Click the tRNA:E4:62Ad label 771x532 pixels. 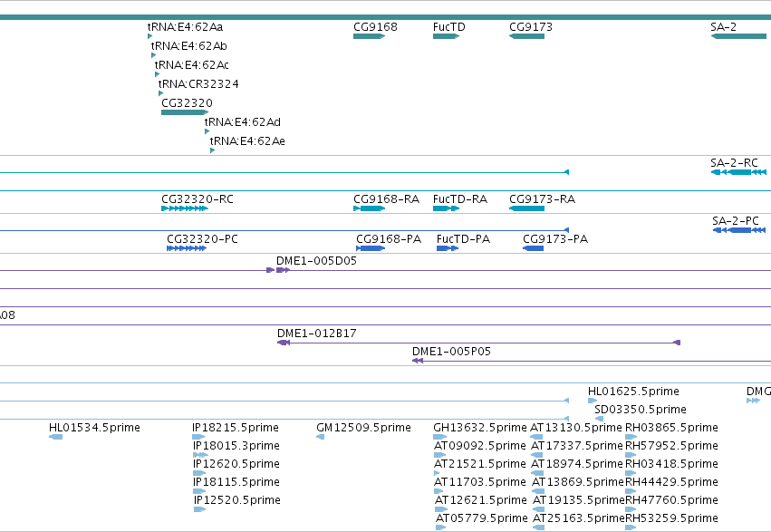pyautogui.click(x=243, y=122)
